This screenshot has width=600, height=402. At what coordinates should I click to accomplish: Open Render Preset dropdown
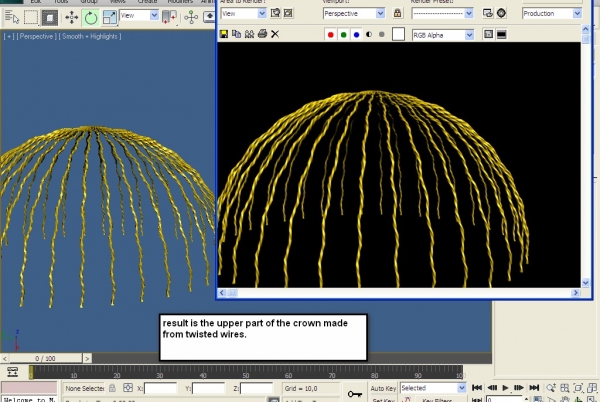[x=443, y=13]
